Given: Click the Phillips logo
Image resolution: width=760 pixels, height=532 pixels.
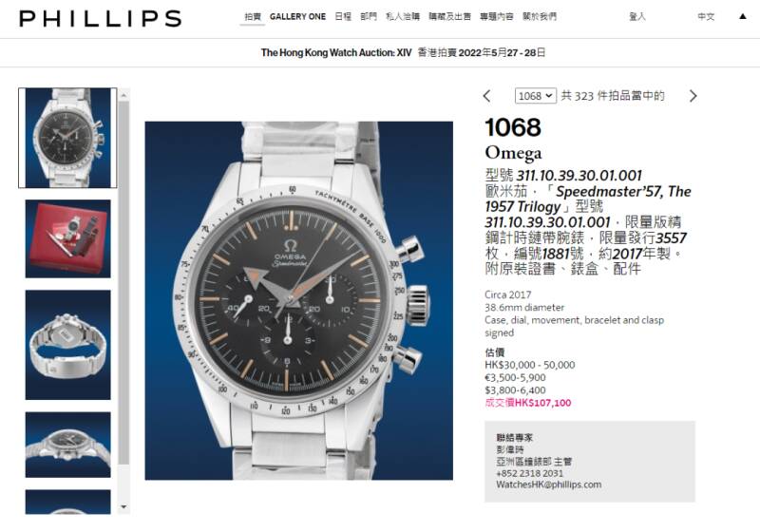Looking at the screenshot, I should [101, 19].
